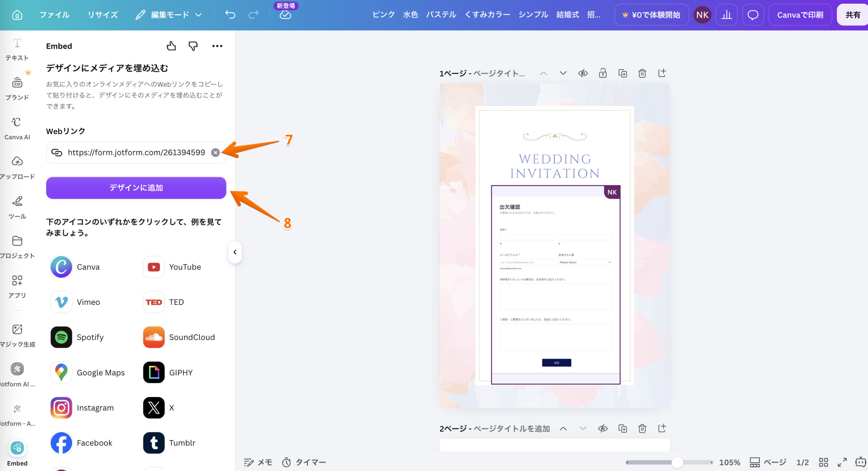Screen dimensions: 868x471
Task: Undo the last action
Action: [230, 15]
